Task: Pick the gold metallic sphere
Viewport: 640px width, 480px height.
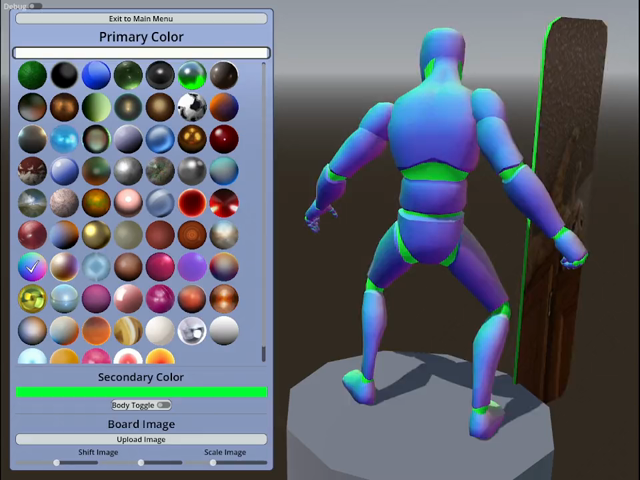Action: [96, 235]
